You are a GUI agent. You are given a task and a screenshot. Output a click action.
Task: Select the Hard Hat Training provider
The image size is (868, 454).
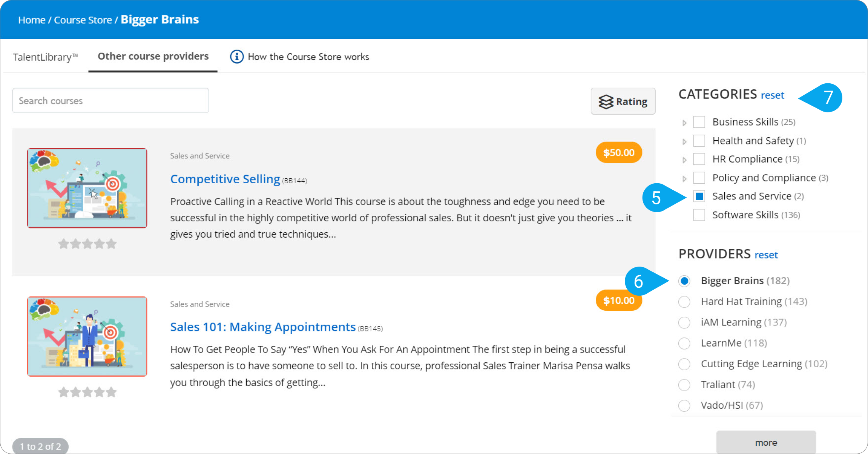coord(684,302)
